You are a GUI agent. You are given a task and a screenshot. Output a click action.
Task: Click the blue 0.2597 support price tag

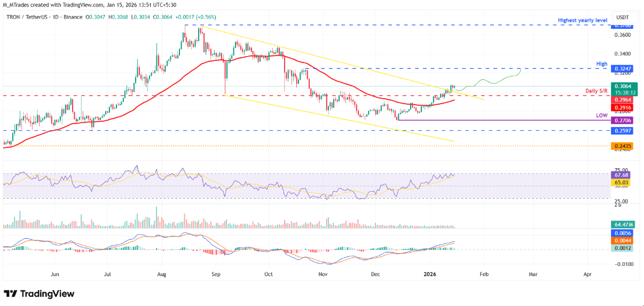click(622, 131)
